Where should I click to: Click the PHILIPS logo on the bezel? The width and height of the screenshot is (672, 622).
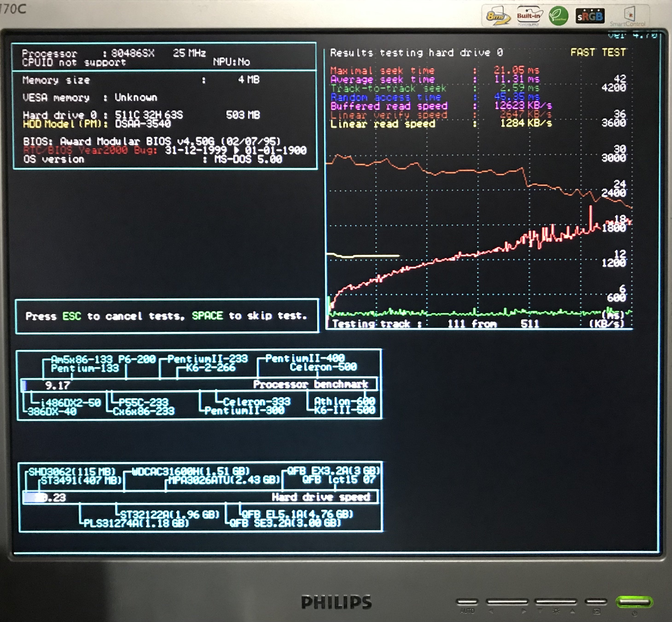click(337, 602)
